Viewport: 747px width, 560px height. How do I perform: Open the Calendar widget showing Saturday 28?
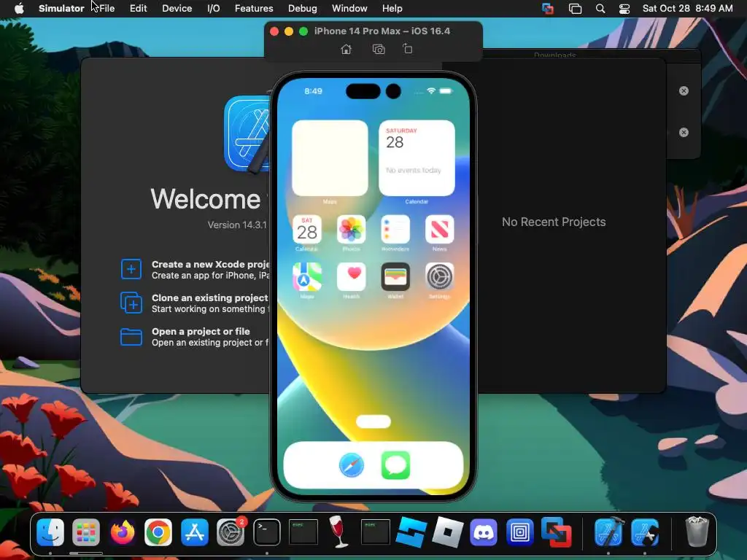tap(417, 158)
